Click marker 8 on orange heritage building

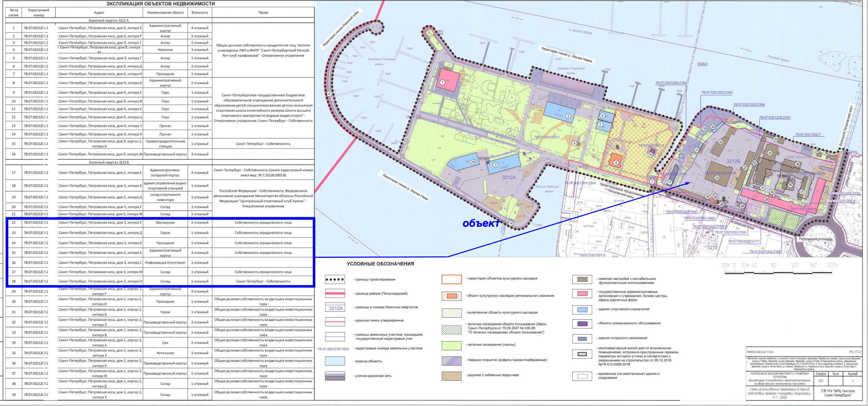click(616, 163)
